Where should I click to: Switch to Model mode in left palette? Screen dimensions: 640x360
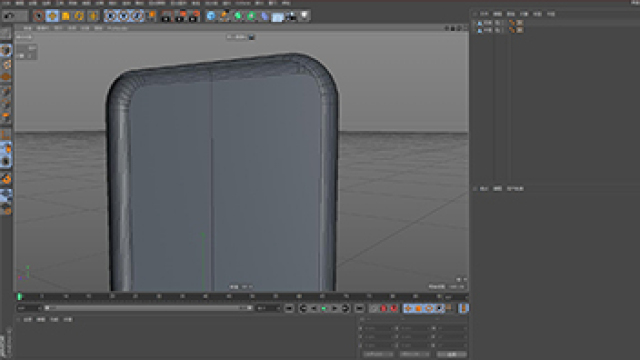(x=6, y=51)
